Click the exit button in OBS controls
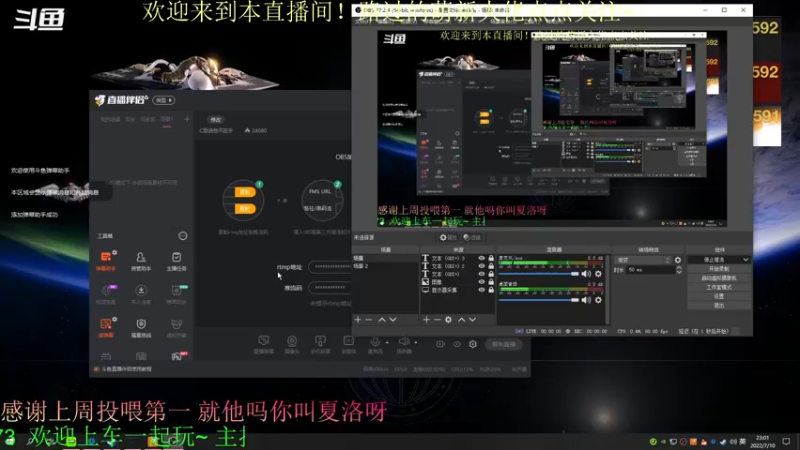The height and width of the screenshot is (450, 800). tap(719, 305)
